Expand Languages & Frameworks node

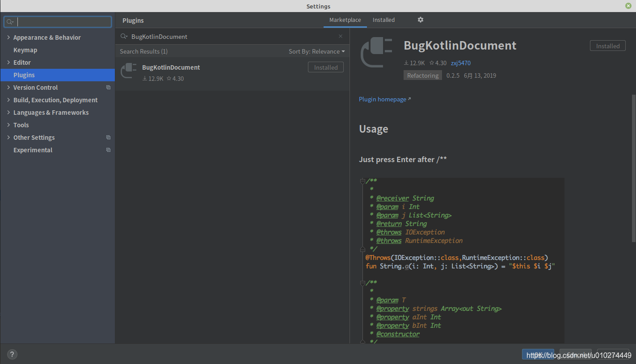[8, 113]
